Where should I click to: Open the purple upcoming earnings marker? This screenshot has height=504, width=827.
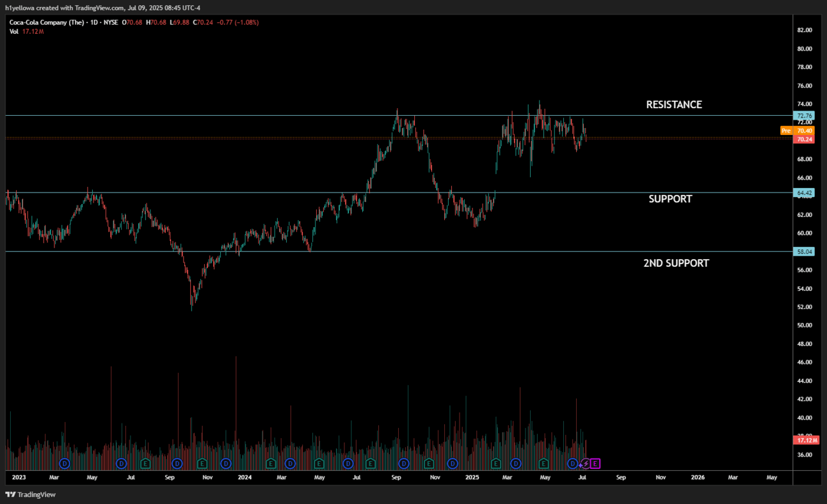(x=595, y=463)
